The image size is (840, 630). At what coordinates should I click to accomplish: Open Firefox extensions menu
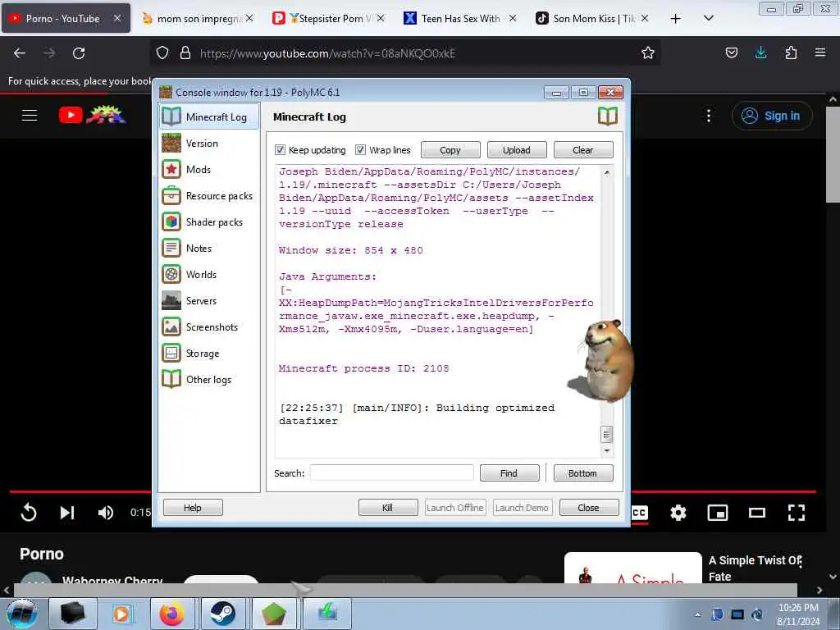click(x=791, y=53)
